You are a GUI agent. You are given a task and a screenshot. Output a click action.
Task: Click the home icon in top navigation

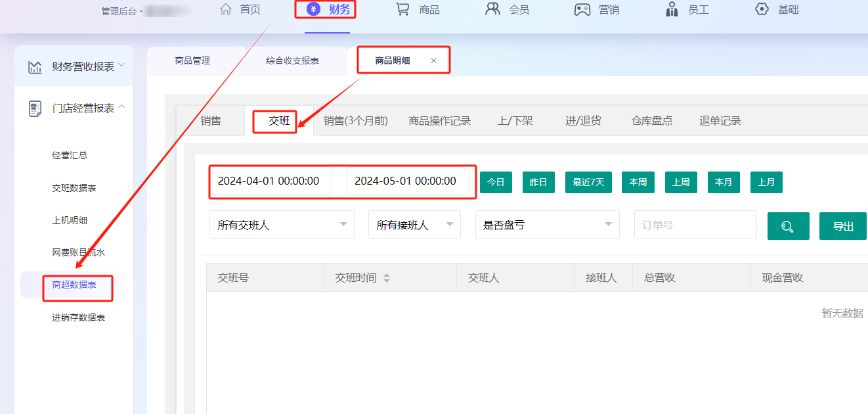[226, 9]
